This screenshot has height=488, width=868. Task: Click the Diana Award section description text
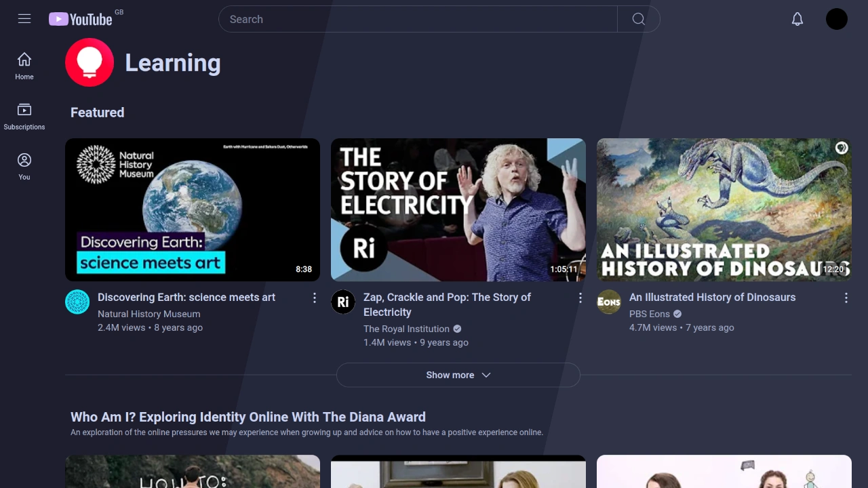[307, 432]
